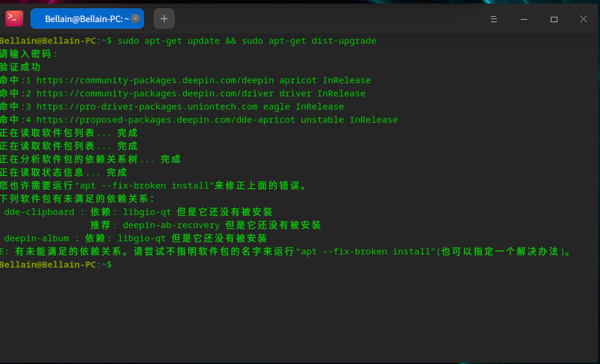The height and width of the screenshot is (364, 600).
Task: Minimize the terminal window
Action: pos(524,19)
